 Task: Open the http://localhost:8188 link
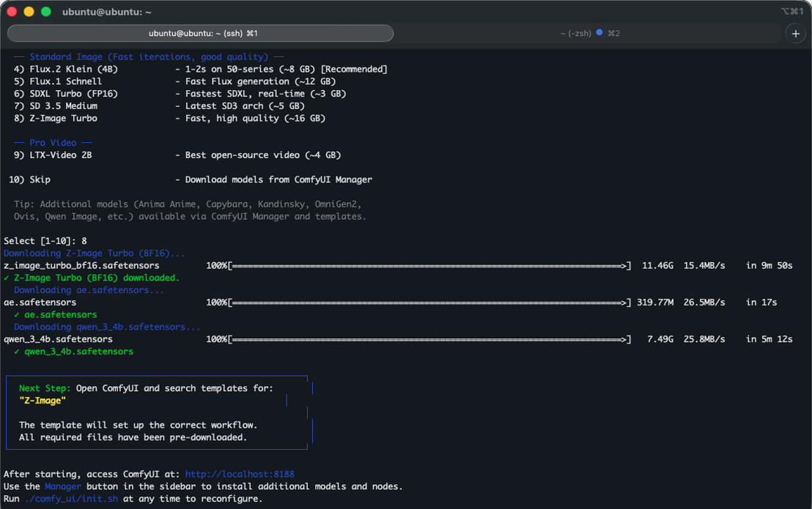pos(240,474)
